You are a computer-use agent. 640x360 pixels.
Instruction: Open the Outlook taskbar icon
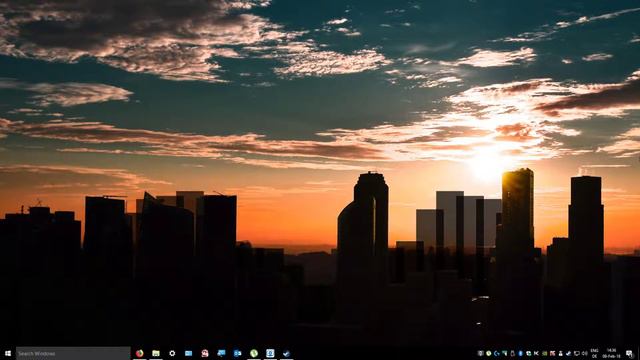(238, 353)
